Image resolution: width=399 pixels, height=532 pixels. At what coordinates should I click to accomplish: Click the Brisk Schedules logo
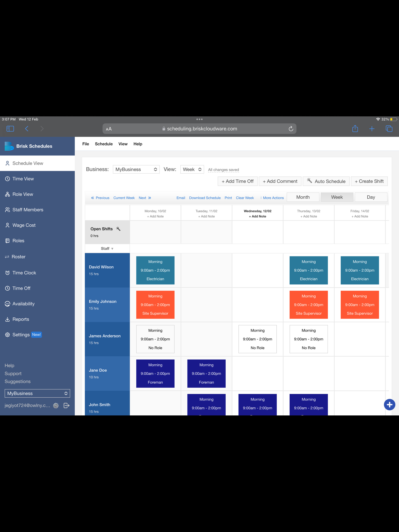pos(9,146)
